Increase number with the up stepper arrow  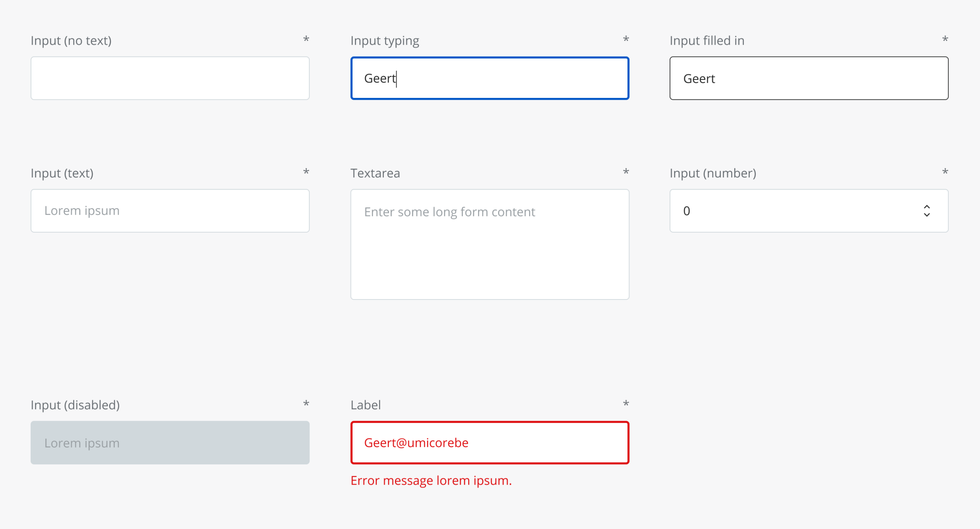(x=926, y=207)
